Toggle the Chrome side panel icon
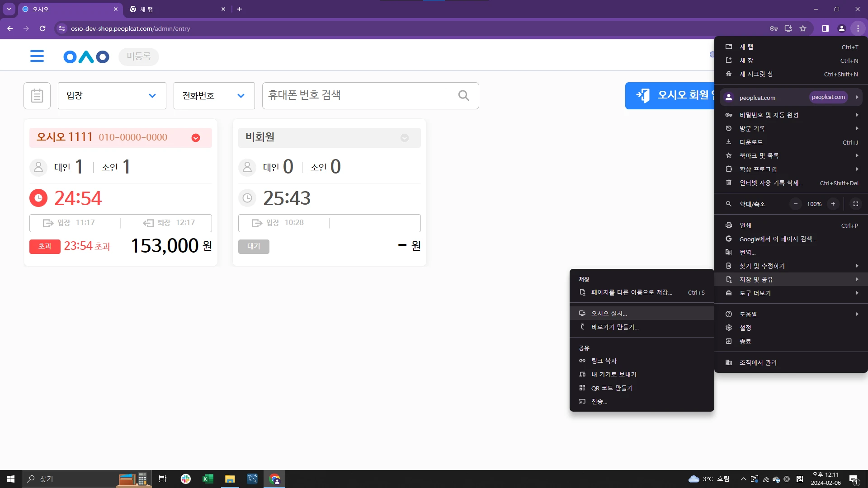 coord(826,28)
